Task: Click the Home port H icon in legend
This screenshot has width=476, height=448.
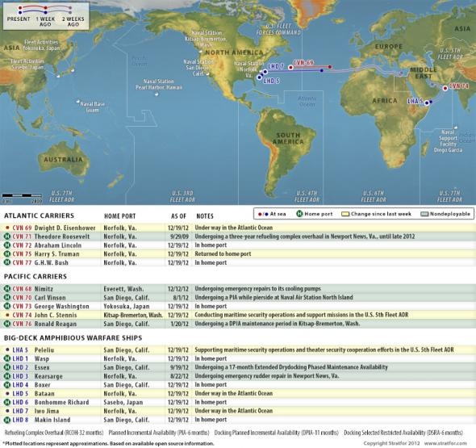Action: coord(299,214)
